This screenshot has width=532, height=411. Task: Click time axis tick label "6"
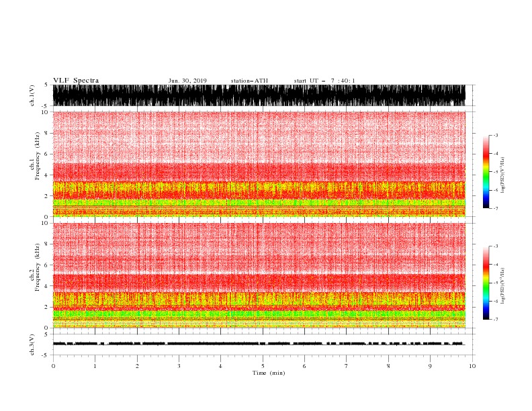[x=305, y=366]
